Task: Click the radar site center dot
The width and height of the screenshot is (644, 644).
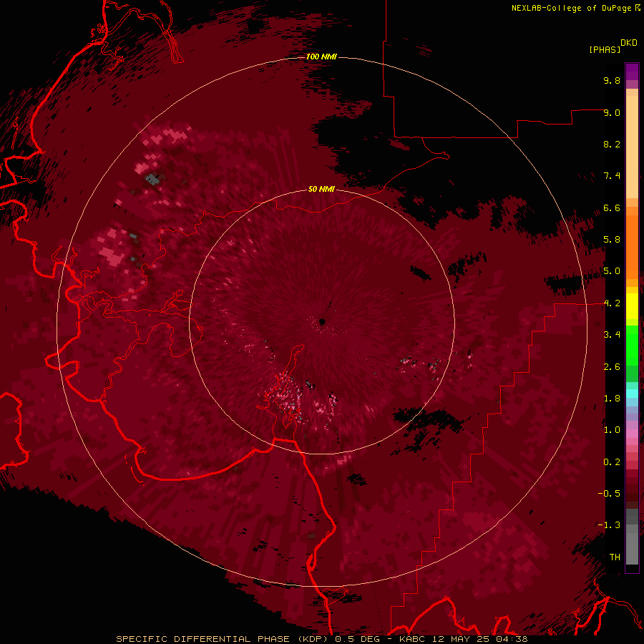Action: click(323, 322)
